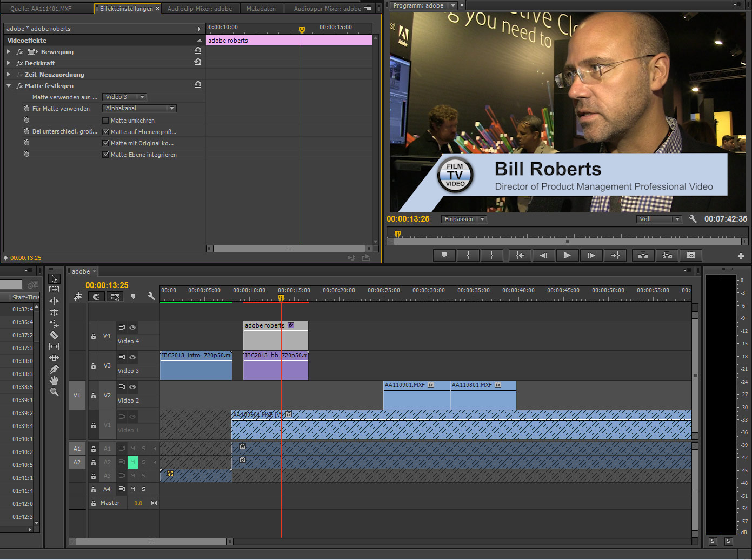Export frame with camera icon
Viewport: 752px width, 560px height.
[x=691, y=255]
